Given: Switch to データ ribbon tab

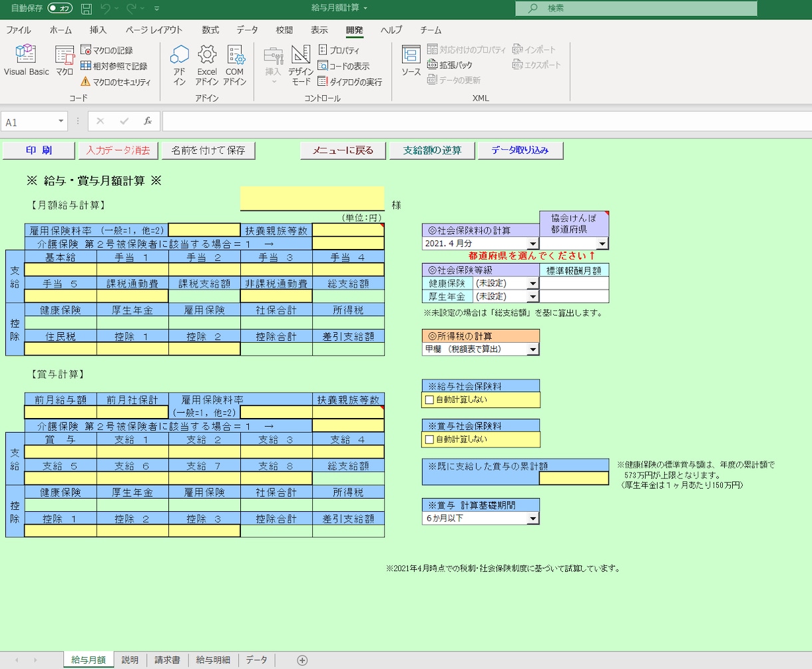Looking at the screenshot, I should point(248,30).
